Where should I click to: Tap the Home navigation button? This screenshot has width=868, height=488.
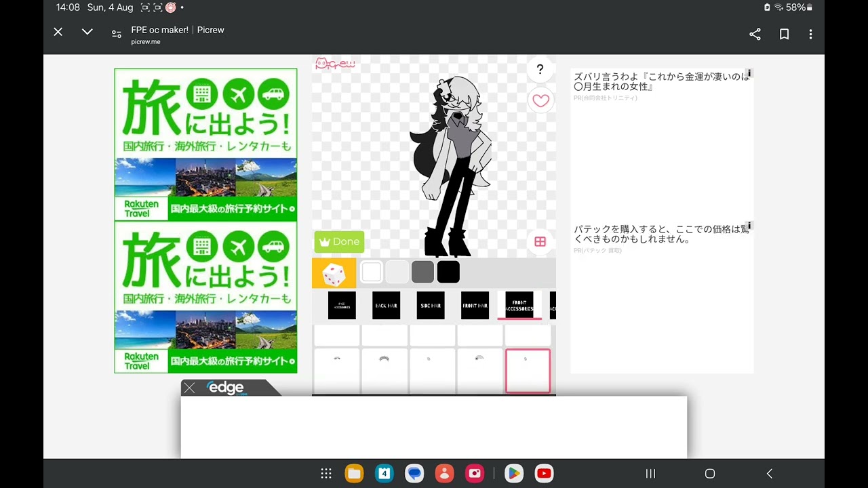(710, 474)
